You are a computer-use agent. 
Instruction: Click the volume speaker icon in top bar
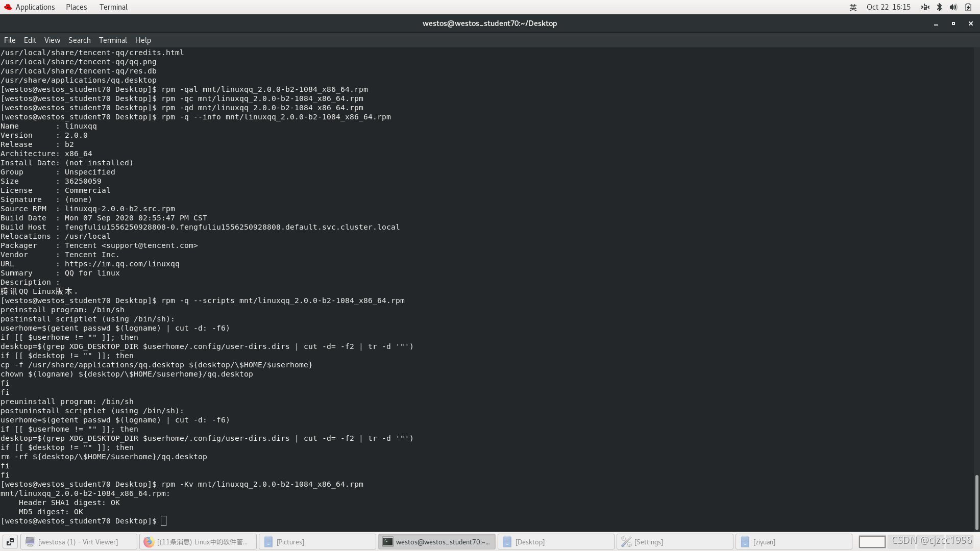(953, 7)
